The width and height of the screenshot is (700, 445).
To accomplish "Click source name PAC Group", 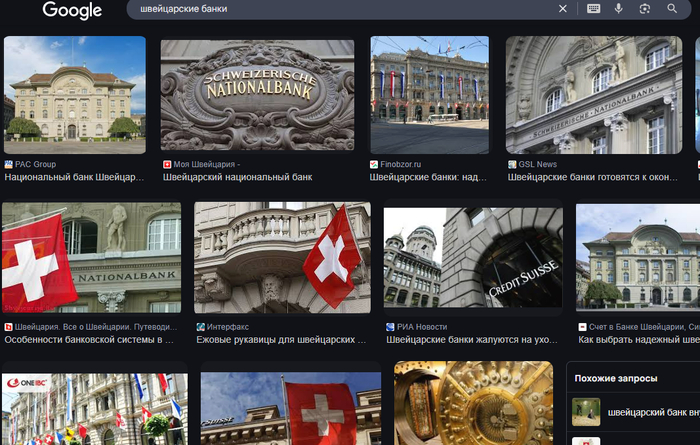I will (35, 164).
